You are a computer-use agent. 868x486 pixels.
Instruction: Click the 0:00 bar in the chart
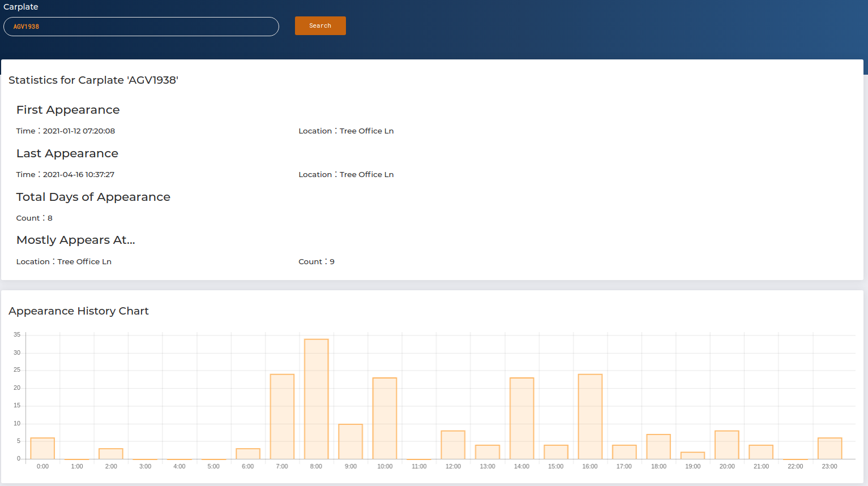click(x=42, y=448)
